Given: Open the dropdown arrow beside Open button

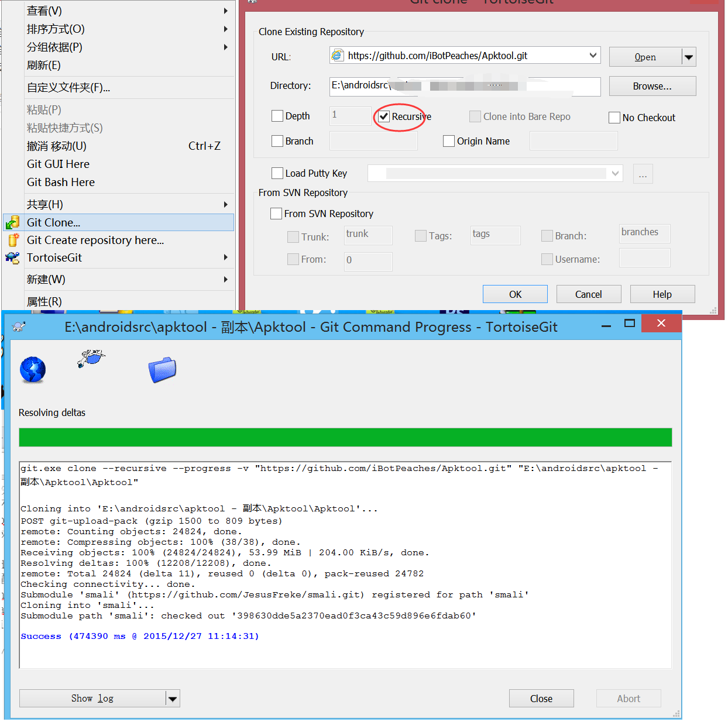Looking at the screenshot, I should point(689,57).
